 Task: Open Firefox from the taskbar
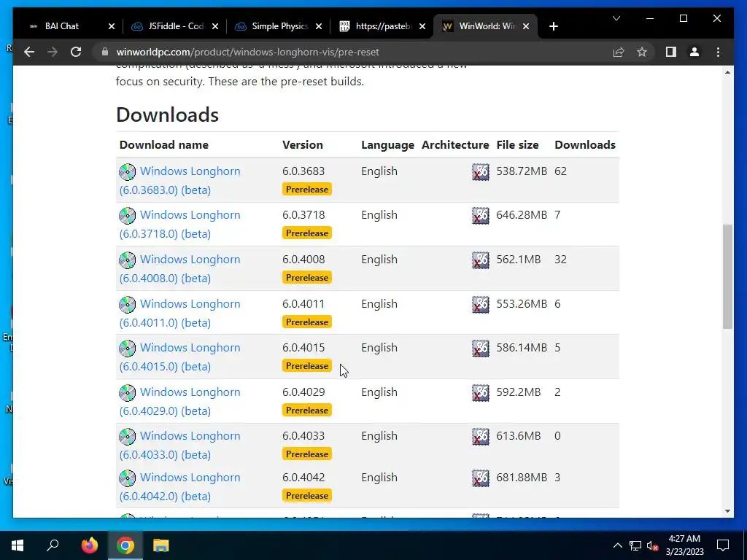coord(89,545)
